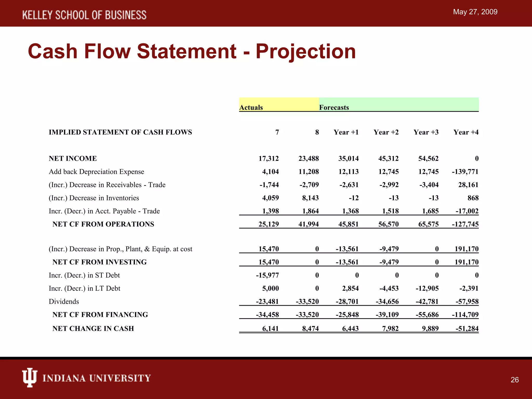532x399 pixels.
Task: Click the Indiana University footer text
Action: click(x=97, y=378)
